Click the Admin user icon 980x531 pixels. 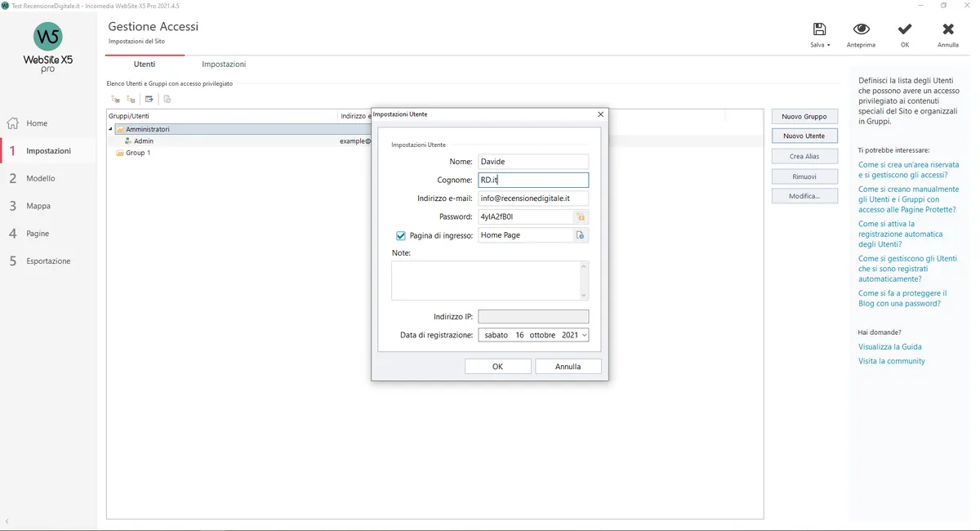click(x=128, y=141)
